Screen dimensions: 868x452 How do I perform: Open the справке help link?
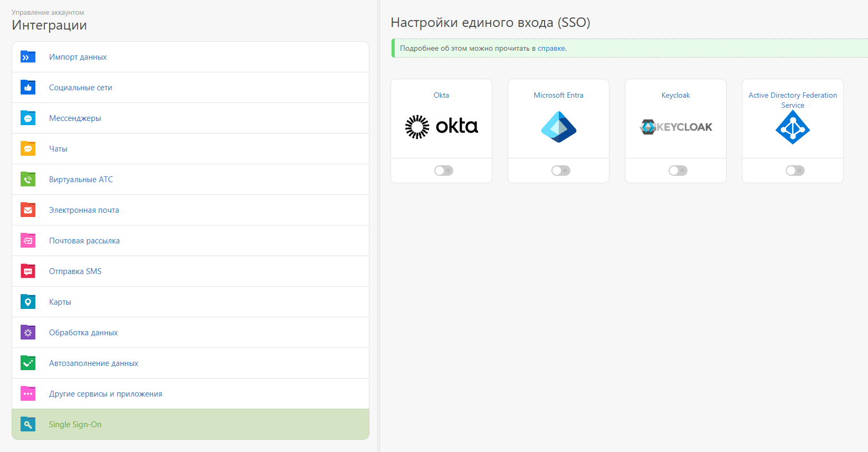(551, 48)
